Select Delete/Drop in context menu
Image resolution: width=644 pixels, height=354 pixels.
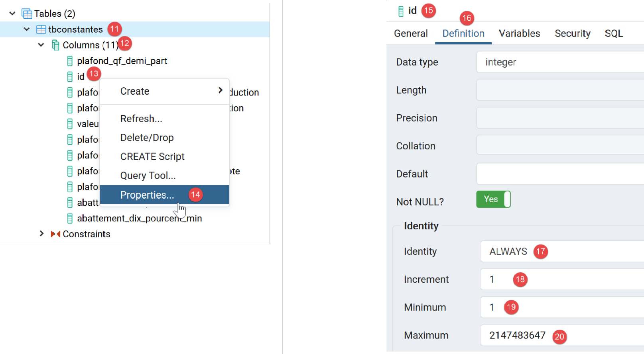tap(147, 138)
